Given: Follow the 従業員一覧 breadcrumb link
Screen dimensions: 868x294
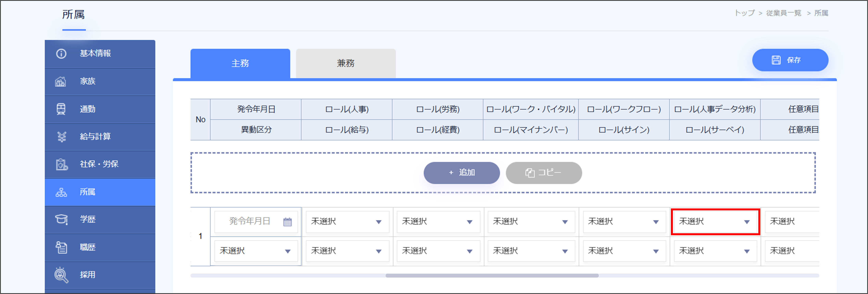Looking at the screenshot, I should coord(783,13).
